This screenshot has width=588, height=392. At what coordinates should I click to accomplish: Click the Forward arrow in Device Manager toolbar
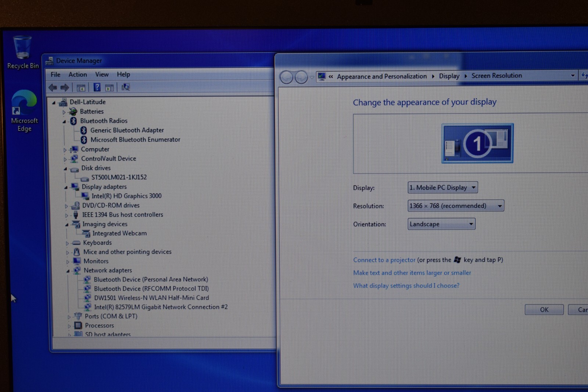click(65, 87)
